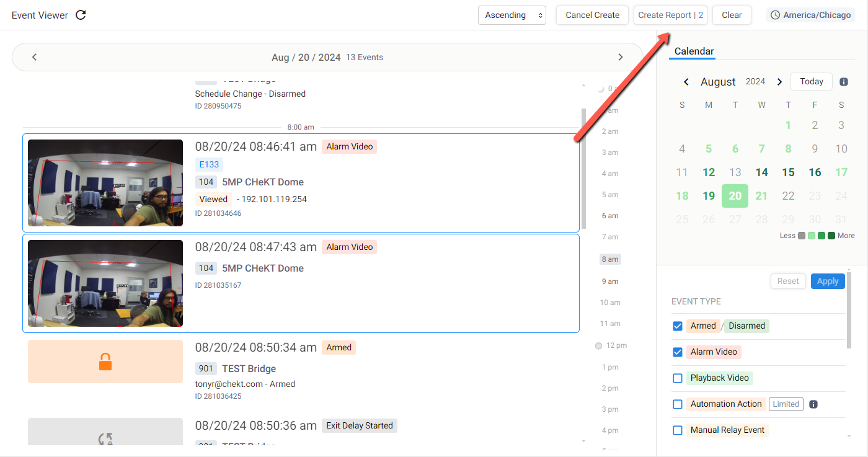Jump to 2 pm on the timeline
Screen dimensions: 868x457
[x=610, y=388]
